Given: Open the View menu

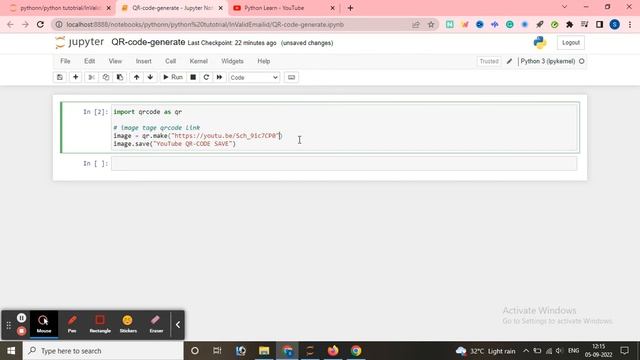Looking at the screenshot, I should pos(115,61).
